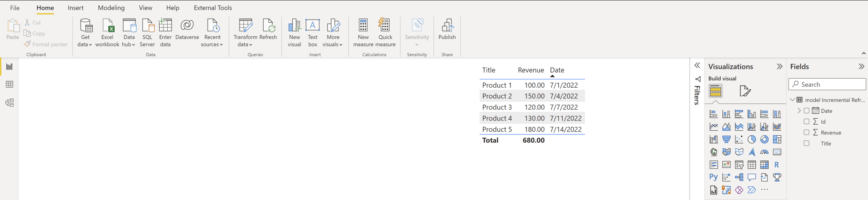Screen dimensions: 868x200
Task: Select the Matrix visual
Action: click(x=764, y=165)
